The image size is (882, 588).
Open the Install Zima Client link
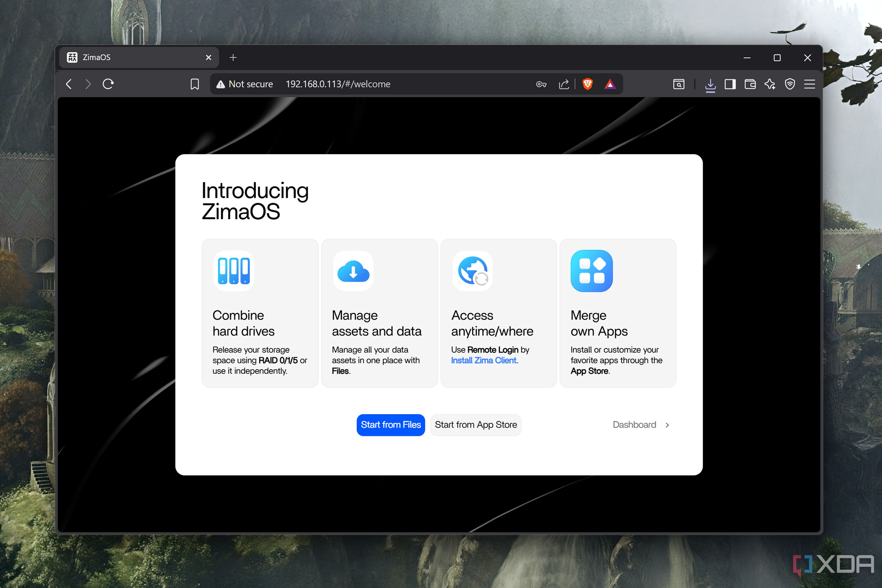(x=484, y=360)
